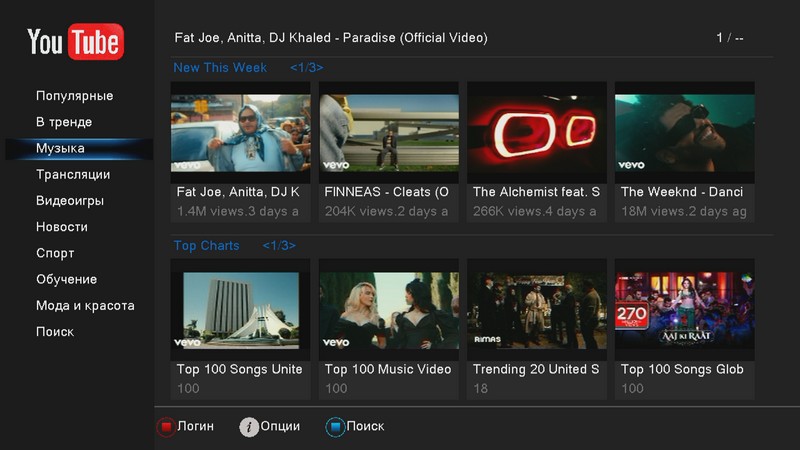
Task: Open the Новости category
Action: (62, 227)
